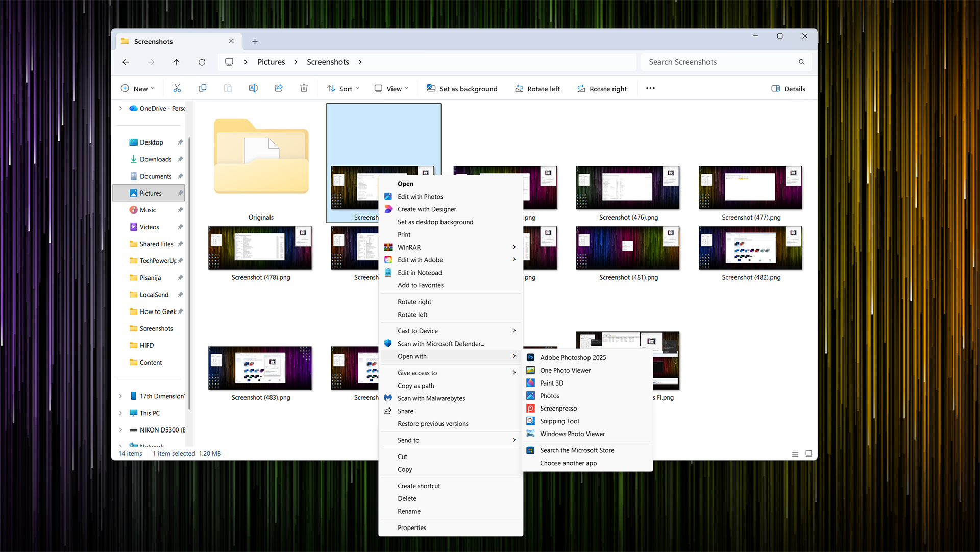Choose Snipping Tool in Open with submenu

coord(587,421)
